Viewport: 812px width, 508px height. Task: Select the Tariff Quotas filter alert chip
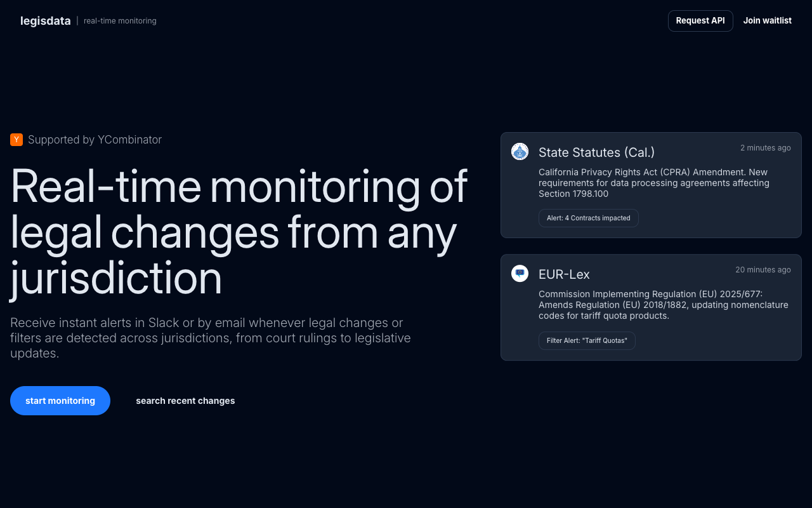tap(587, 340)
